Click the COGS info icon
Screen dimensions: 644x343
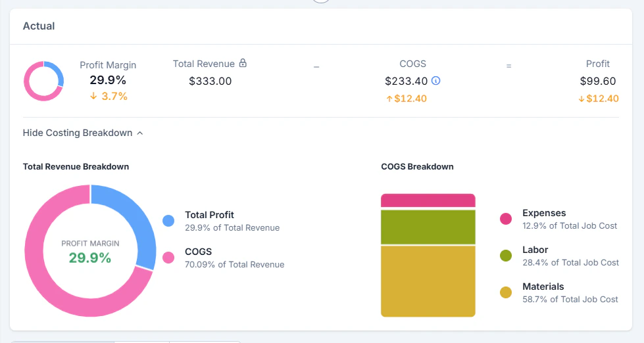pyautogui.click(x=435, y=81)
